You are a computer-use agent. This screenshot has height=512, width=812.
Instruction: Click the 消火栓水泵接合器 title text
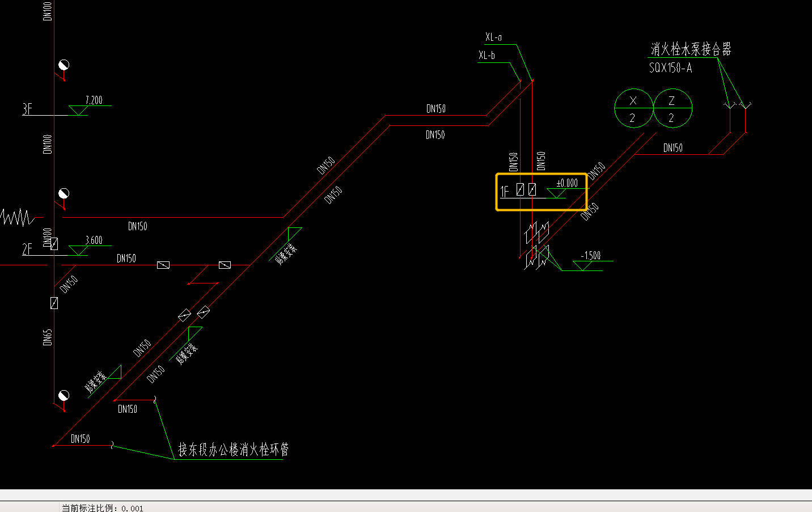pos(691,49)
